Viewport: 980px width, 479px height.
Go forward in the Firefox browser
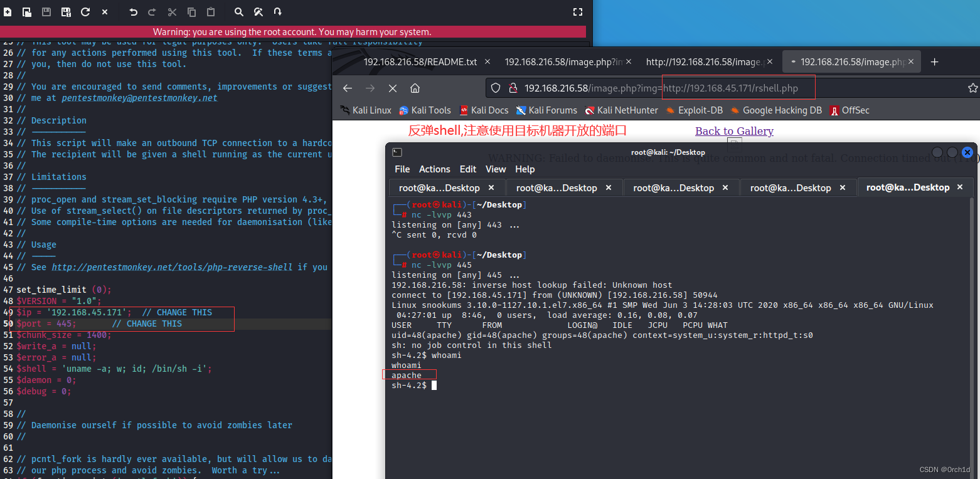point(370,88)
